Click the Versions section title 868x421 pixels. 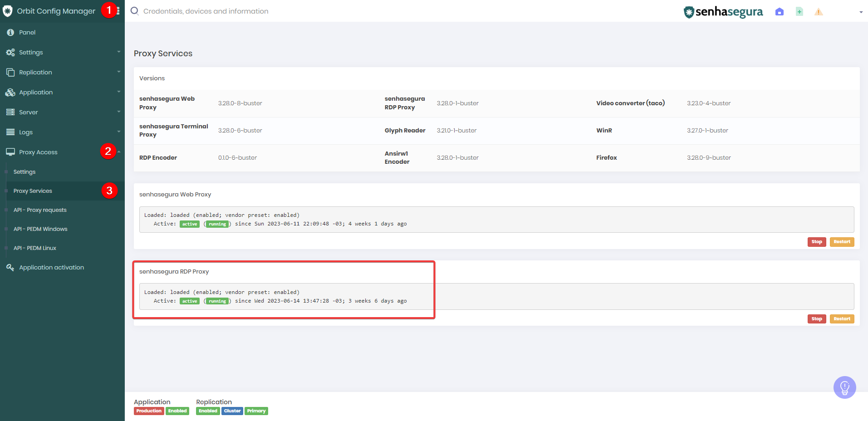[152, 78]
